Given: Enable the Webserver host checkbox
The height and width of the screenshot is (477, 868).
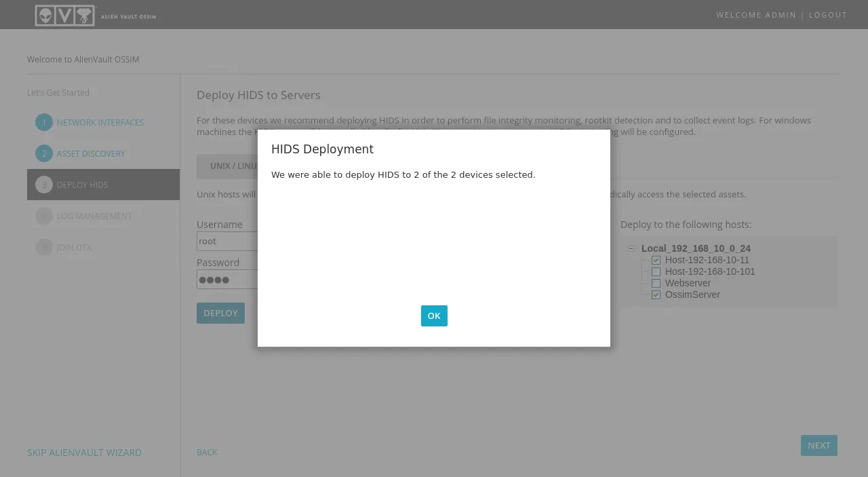Looking at the screenshot, I should [656, 283].
